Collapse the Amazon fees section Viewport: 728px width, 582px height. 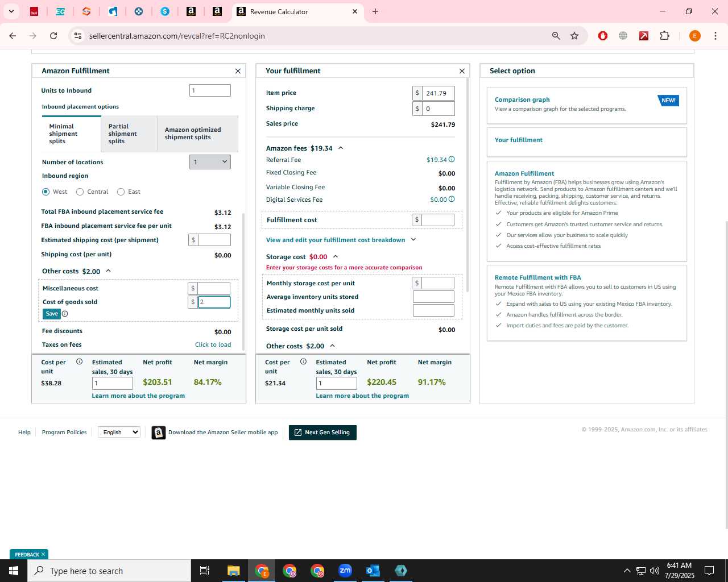pyautogui.click(x=341, y=148)
